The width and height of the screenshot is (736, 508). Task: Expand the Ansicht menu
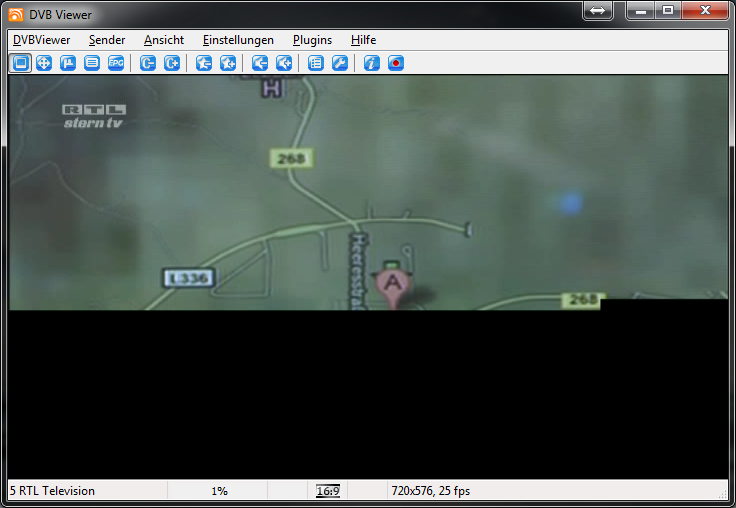(x=164, y=40)
